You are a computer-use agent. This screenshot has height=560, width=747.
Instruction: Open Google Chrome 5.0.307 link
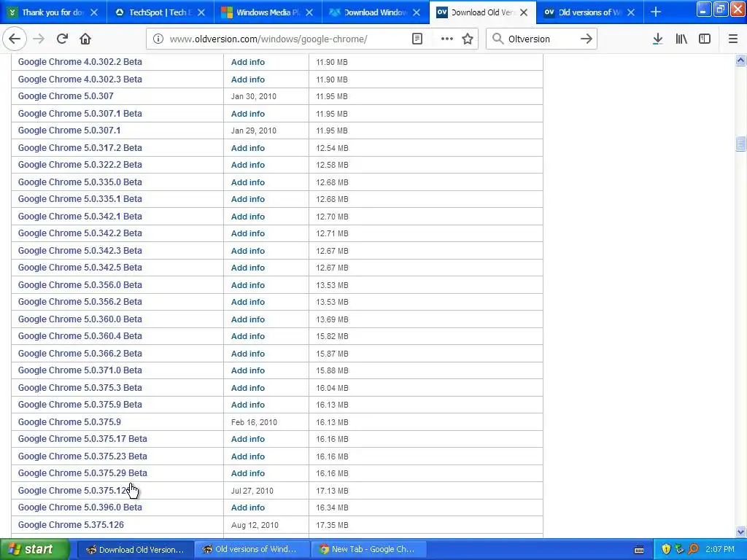point(66,96)
